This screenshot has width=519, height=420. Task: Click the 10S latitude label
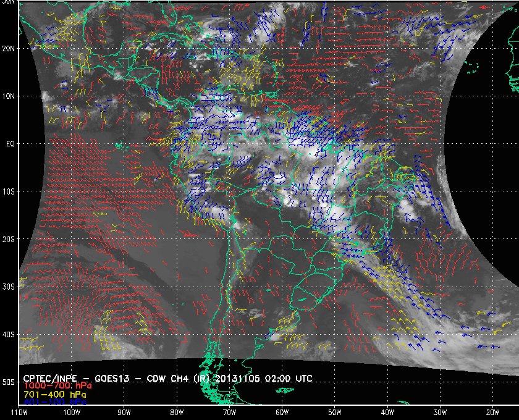click(8, 191)
